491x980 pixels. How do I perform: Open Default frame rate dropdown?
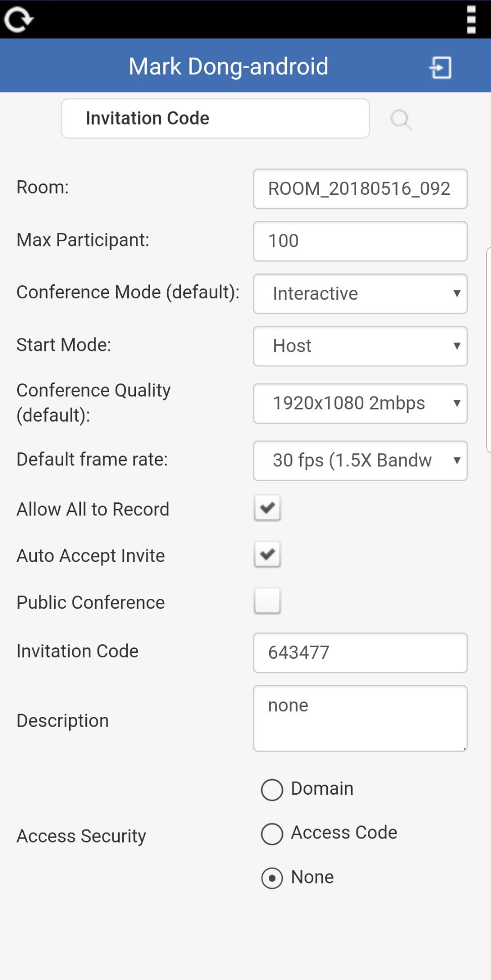click(x=360, y=461)
